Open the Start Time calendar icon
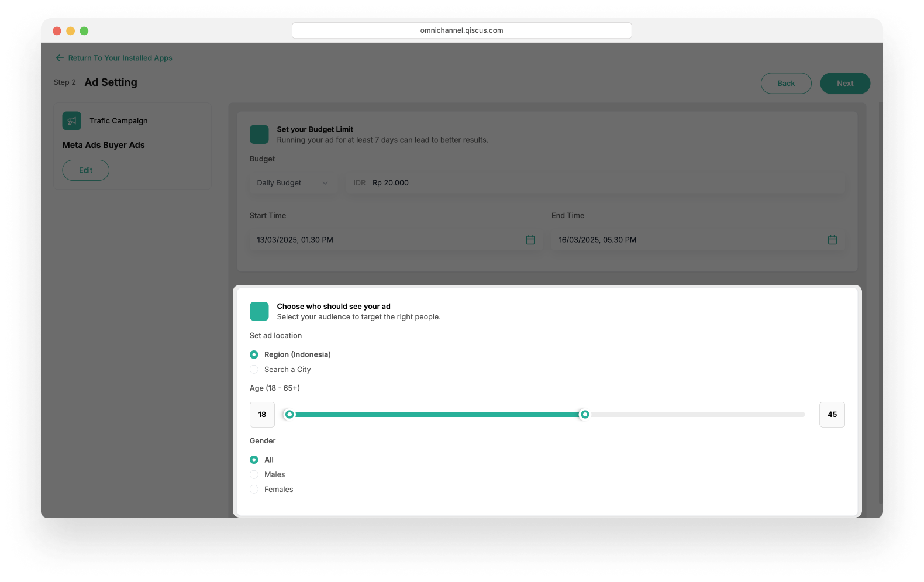Image resolution: width=924 pixels, height=582 pixels. 530,240
